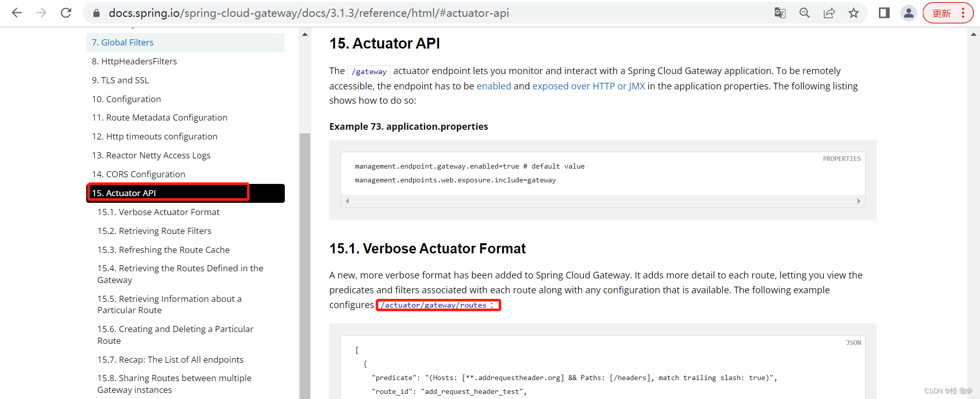Click code block left scroll arrow
This screenshot has height=399, width=980.
pos(347,201)
